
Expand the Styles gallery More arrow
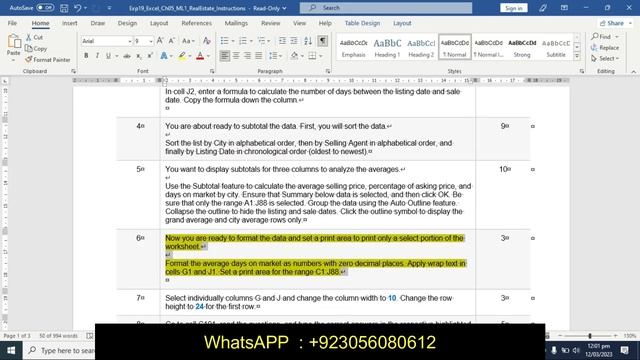coord(577,56)
